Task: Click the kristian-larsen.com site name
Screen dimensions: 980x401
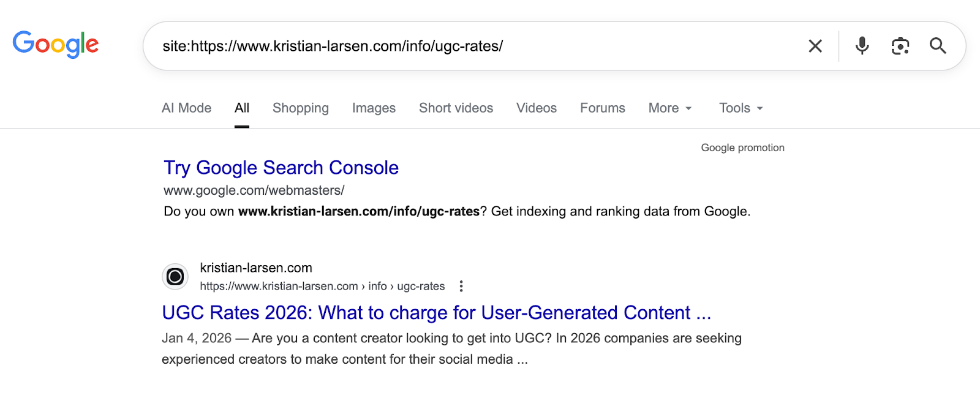Action: pyautogui.click(x=256, y=268)
